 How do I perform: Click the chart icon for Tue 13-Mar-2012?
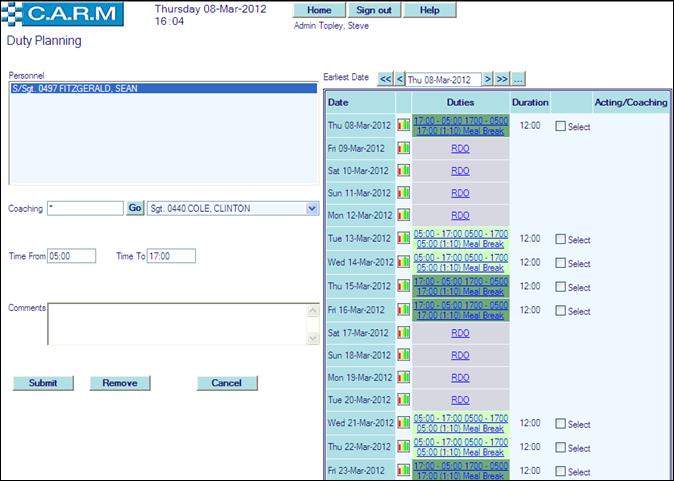click(x=404, y=239)
